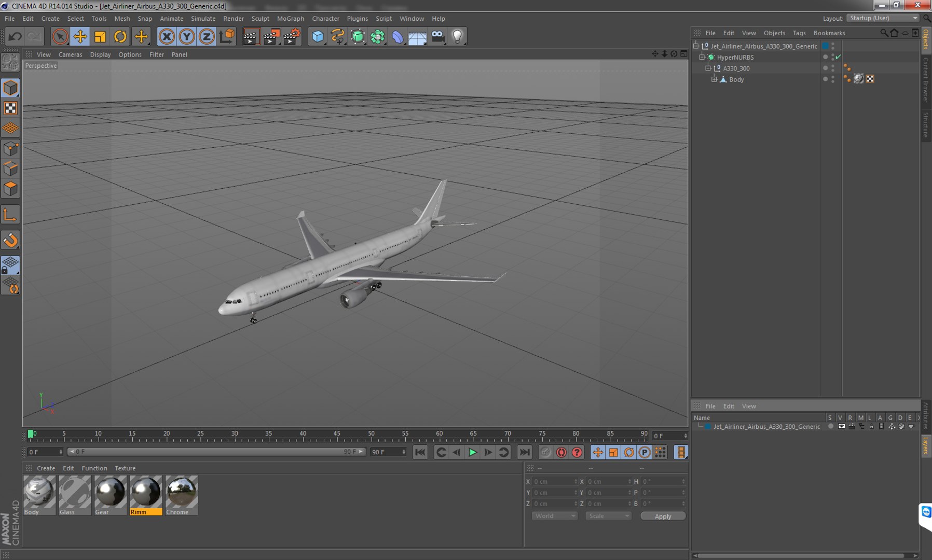932x560 pixels.
Task: Click the Record Active Objects button
Action: (545, 452)
